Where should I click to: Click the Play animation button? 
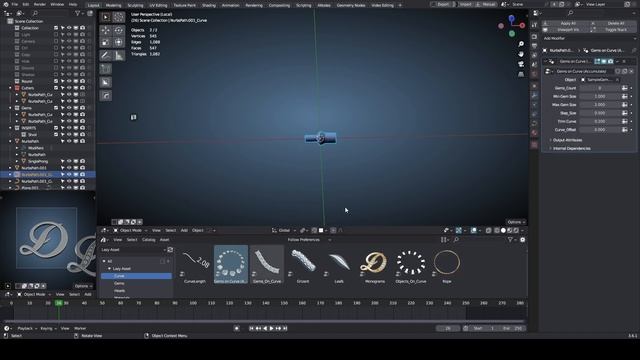pos(271,329)
